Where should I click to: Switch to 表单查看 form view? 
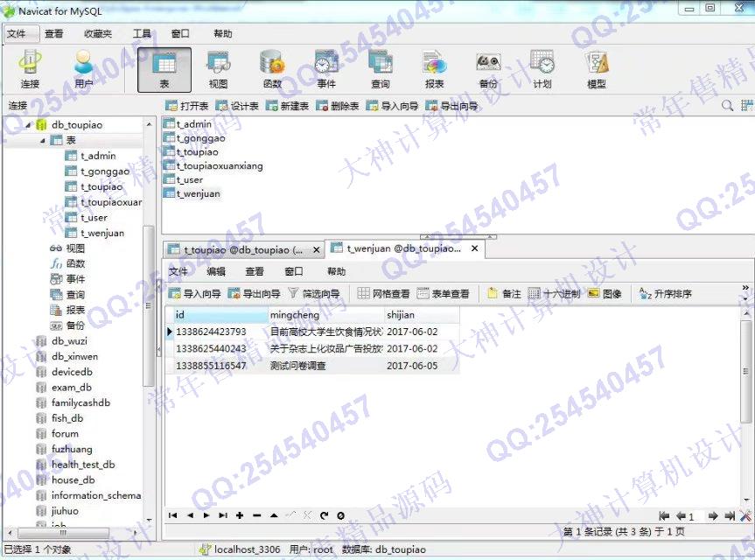point(443,293)
